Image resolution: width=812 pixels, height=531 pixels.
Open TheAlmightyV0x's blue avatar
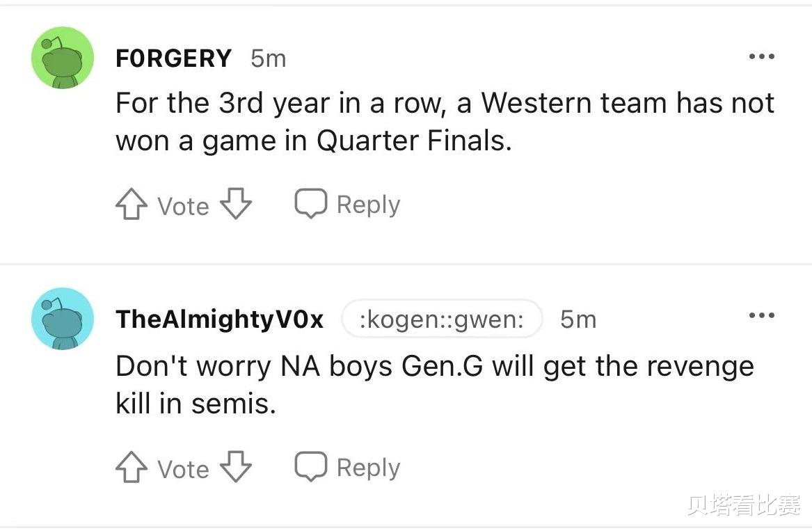pos(63,319)
